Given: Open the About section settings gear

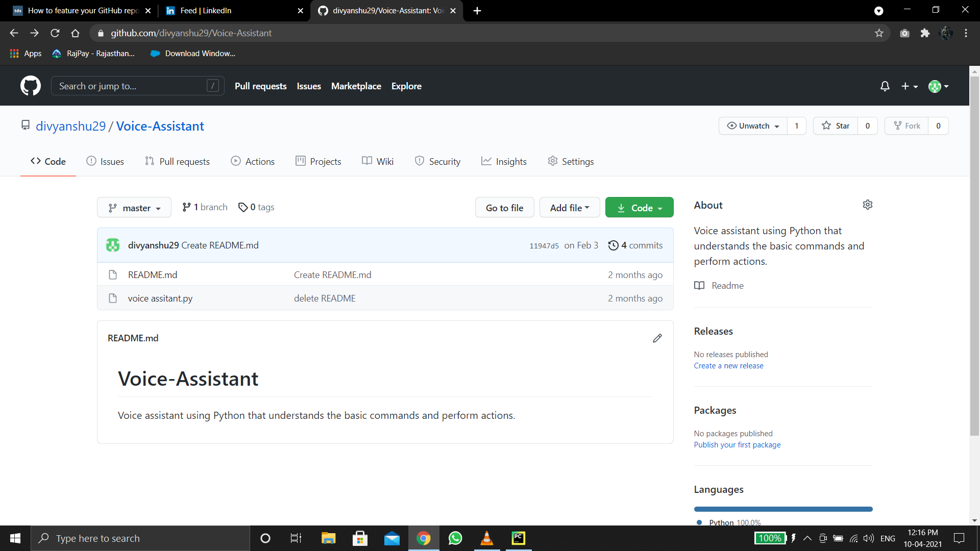Looking at the screenshot, I should coord(868,204).
